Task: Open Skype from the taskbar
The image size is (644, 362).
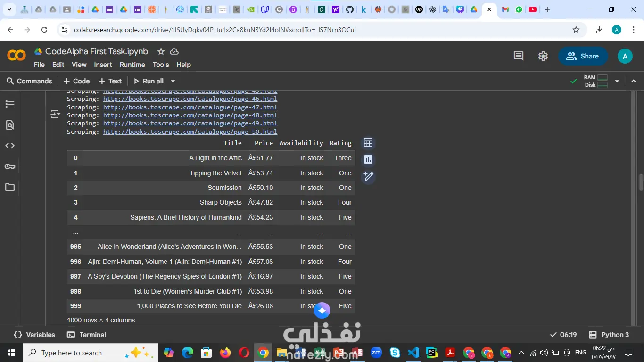Action: [395, 353]
